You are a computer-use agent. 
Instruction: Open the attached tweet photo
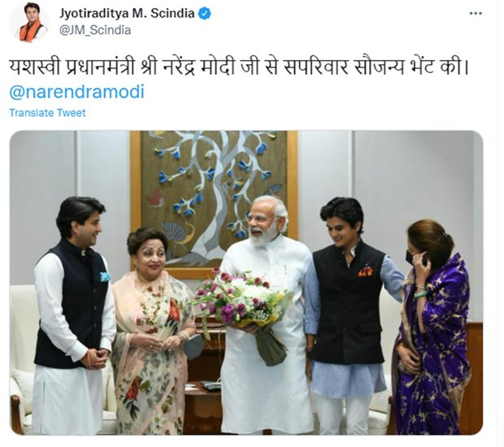coord(246,283)
